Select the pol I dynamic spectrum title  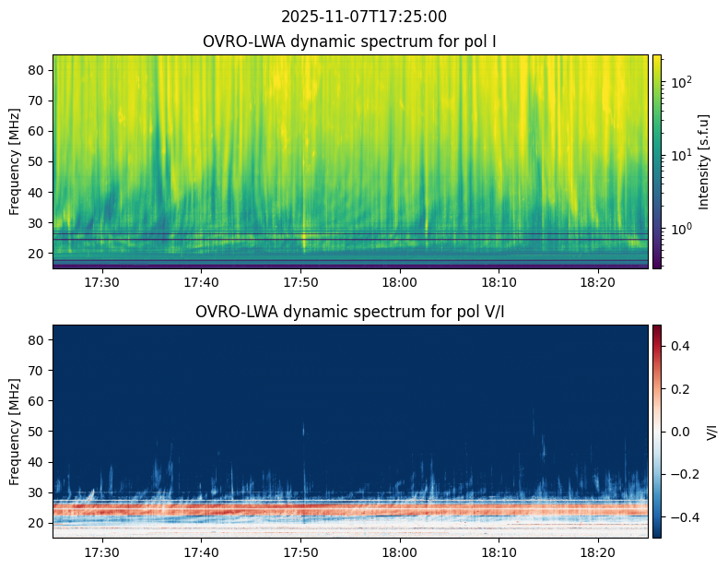point(351,41)
